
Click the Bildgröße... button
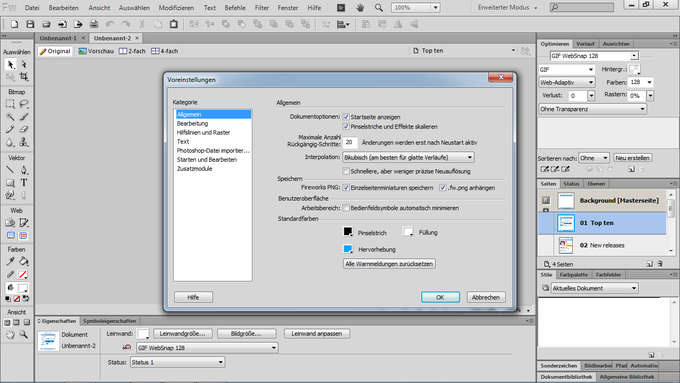(x=246, y=334)
